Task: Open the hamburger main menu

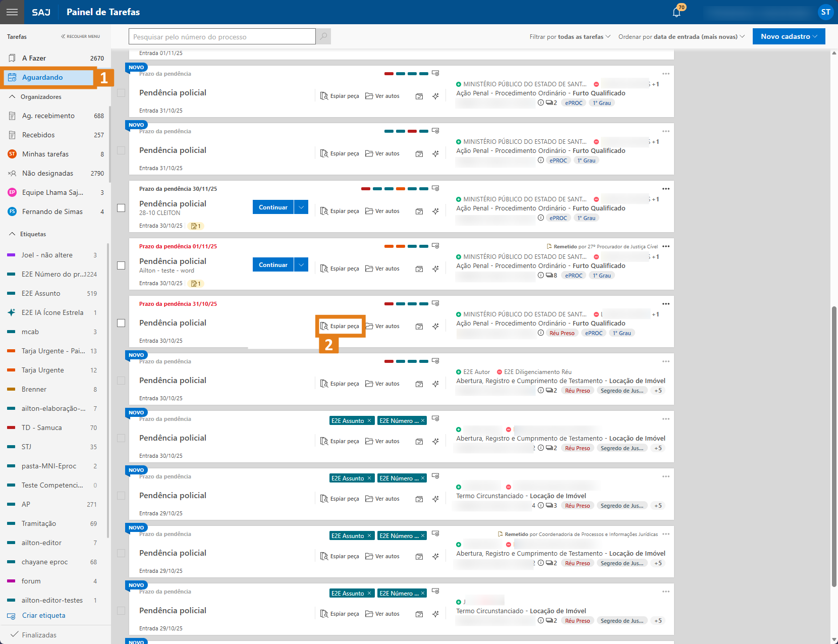Action: [12, 12]
